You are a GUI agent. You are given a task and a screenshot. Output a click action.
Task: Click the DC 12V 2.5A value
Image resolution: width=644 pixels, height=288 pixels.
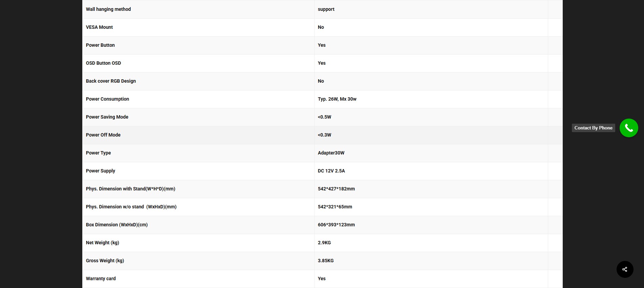(331, 171)
